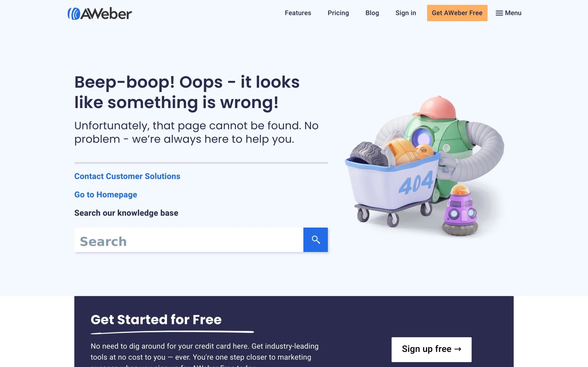Expand the Menu text in navigation
The image size is (588, 367).
click(513, 13)
